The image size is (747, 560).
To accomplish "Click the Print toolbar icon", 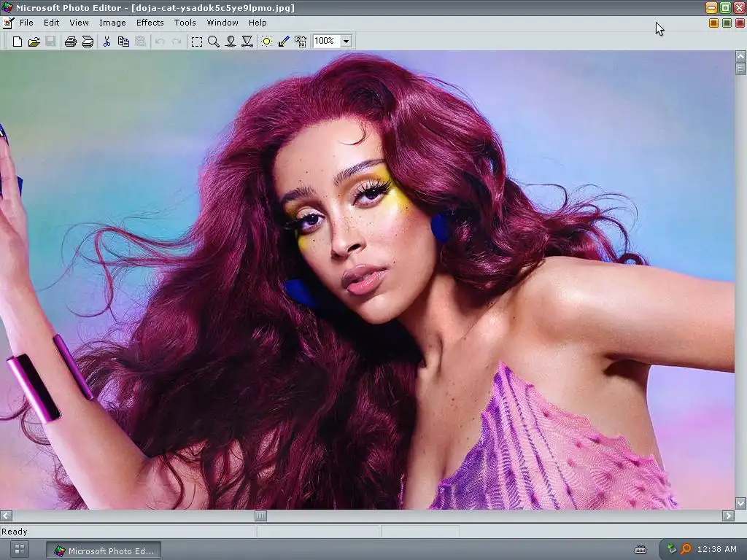I will tap(71, 42).
